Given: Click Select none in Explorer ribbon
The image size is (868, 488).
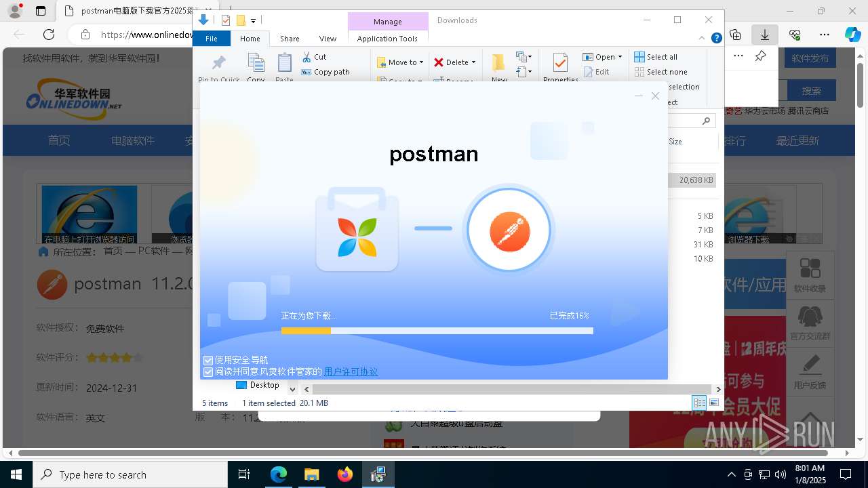Looking at the screenshot, I should click(660, 72).
